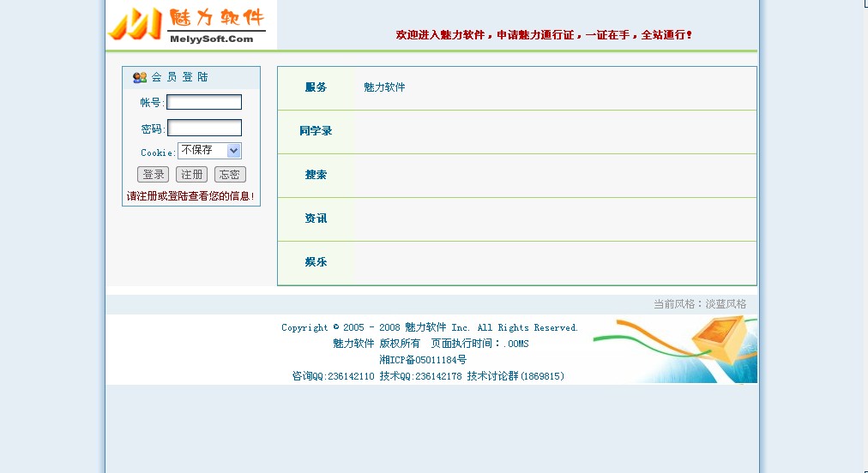Select the 同学录 category label

[316, 131]
